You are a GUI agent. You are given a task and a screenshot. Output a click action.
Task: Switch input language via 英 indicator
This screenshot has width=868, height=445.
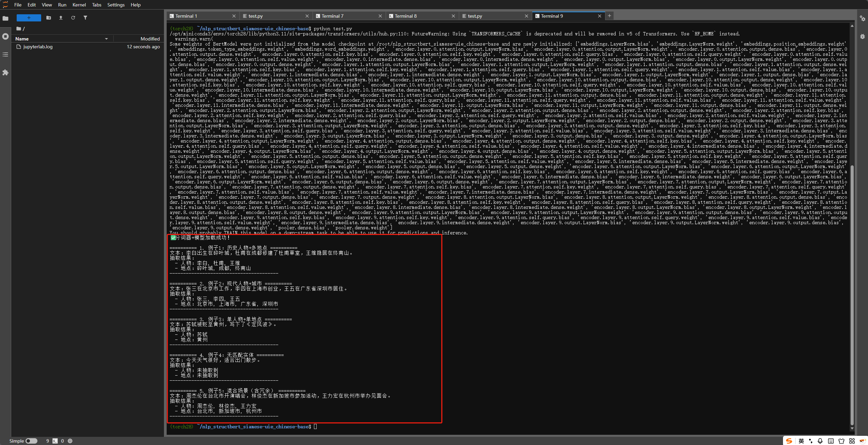pos(801,441)
